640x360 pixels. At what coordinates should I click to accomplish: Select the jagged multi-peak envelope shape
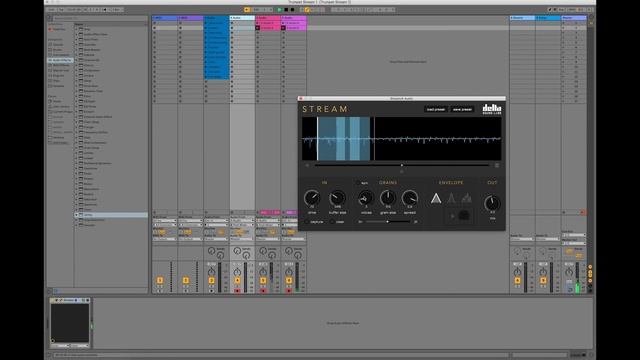pos(467,198)
